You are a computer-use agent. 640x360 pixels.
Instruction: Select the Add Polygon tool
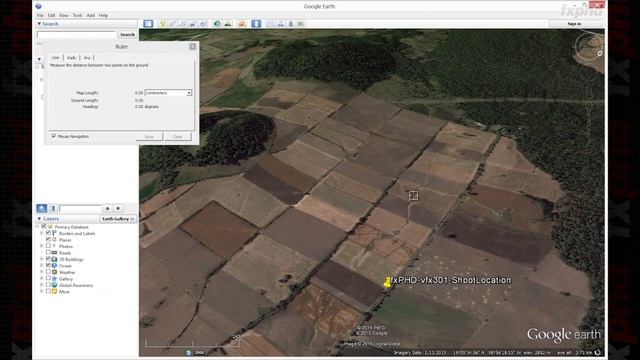coord(173,24)
